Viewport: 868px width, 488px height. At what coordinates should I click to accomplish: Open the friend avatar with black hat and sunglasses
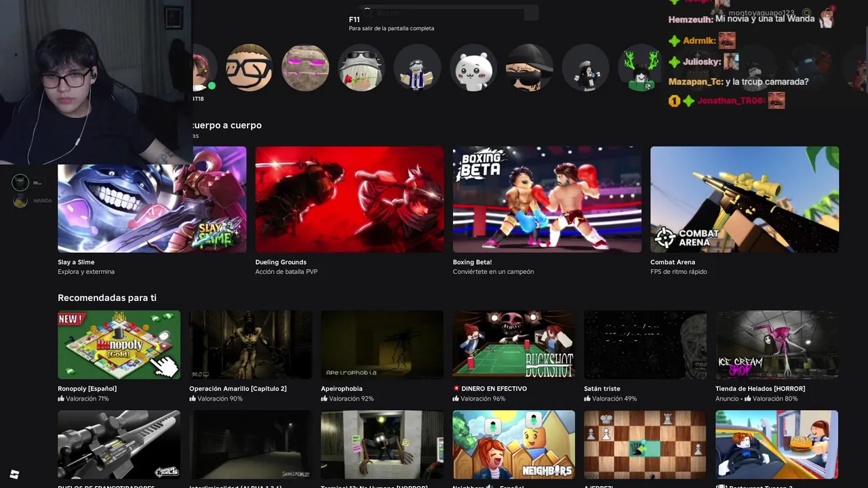click(x=529, y=68)
